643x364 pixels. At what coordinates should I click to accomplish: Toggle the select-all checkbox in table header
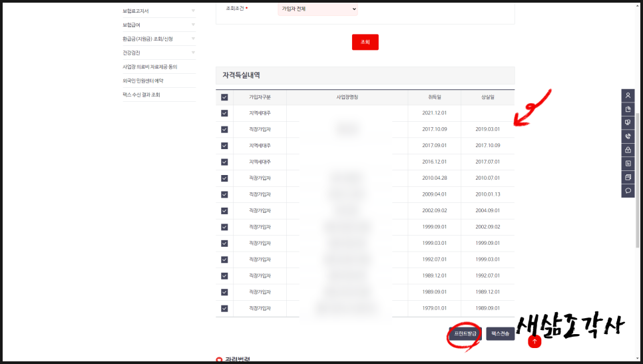coord(224,97)
